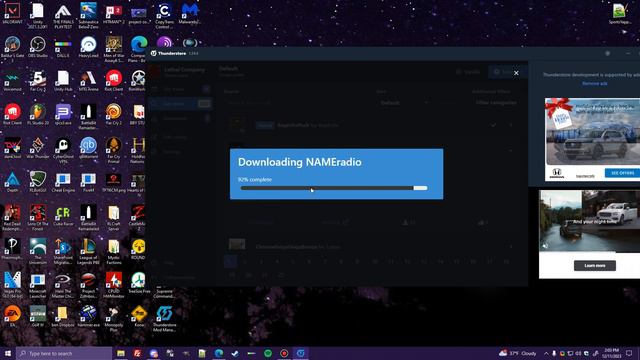Expand the system tray hidden icons chevron
Image resolution: width=640 pixels, height=360 pixels.
tap(546, 353)
